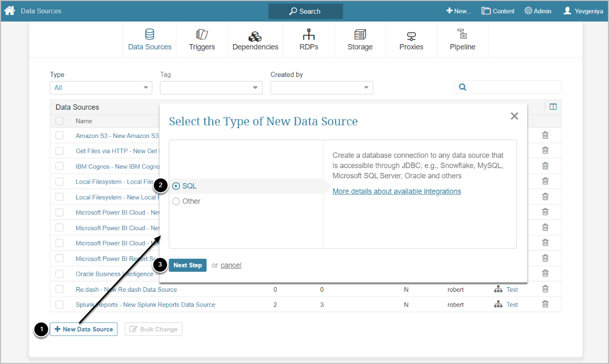
Task: Open More details about available integrations link
Action: click(397, 191)
